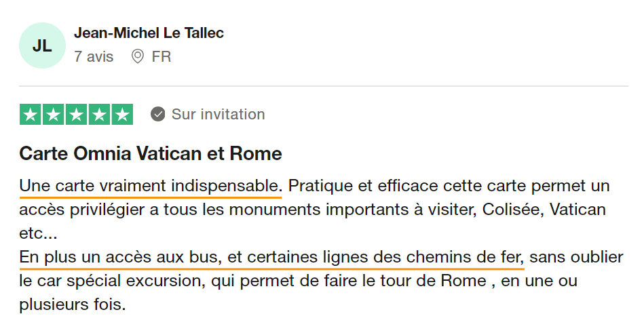The width and height of the screenshot is (644, 331).
Task: Click the green JL avatar circle
Action: 42,45
